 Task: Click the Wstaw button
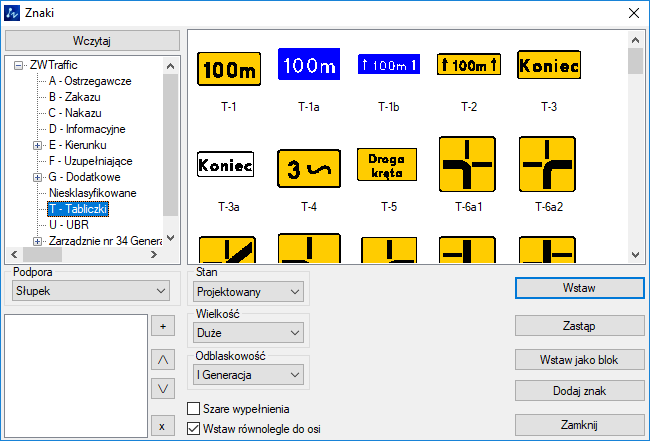pyautogui.click(x=579, y=288)
